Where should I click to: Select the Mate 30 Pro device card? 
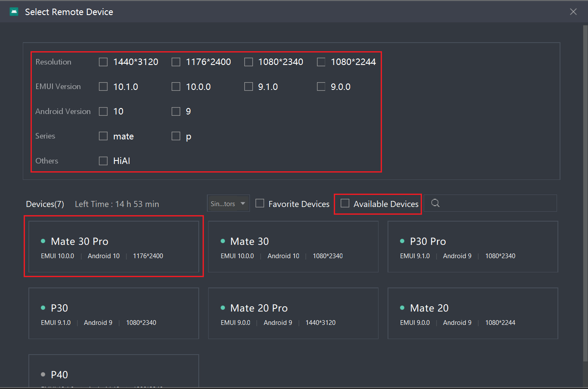pos(114,247)
